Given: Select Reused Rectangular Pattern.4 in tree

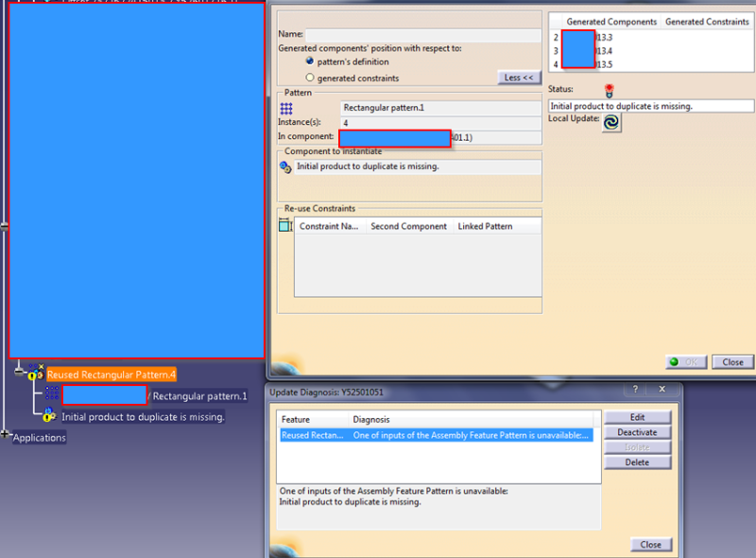Looking at the screenshot, I should pos(112,375).
